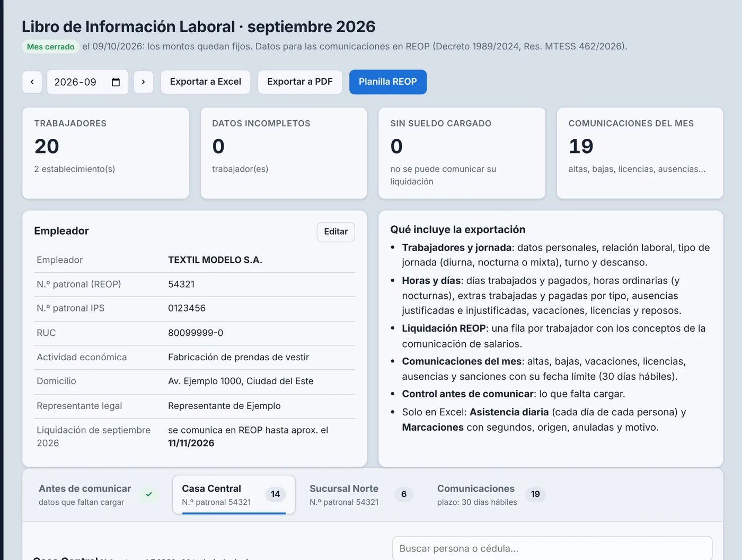This screenshot has height=560, width=742.
Task: Click the Control antes de comunicar bullet
Action: [514, 394]
